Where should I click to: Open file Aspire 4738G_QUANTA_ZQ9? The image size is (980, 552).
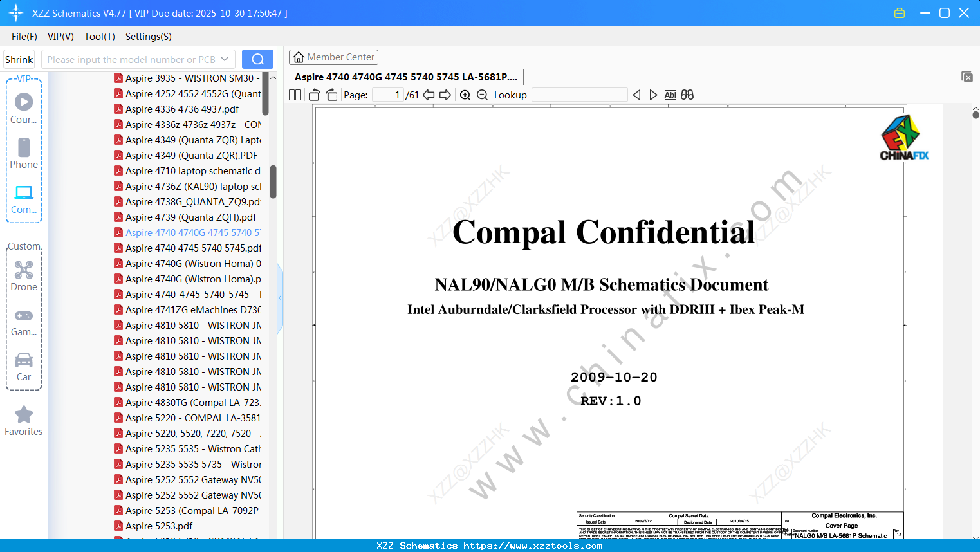[x=187, y=201]
